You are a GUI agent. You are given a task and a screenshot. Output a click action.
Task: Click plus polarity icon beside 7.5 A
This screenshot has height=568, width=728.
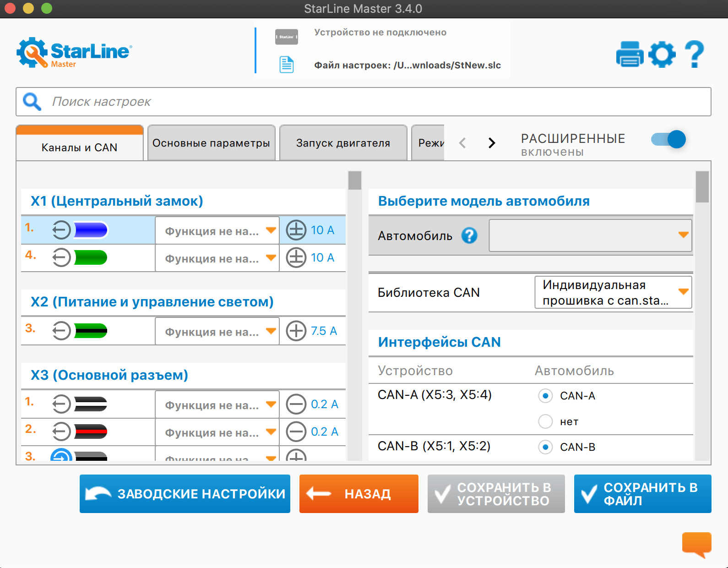pos(296,331)
